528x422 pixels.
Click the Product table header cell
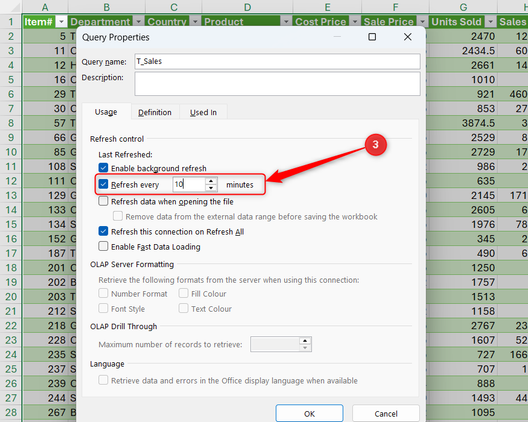[247, 22]
